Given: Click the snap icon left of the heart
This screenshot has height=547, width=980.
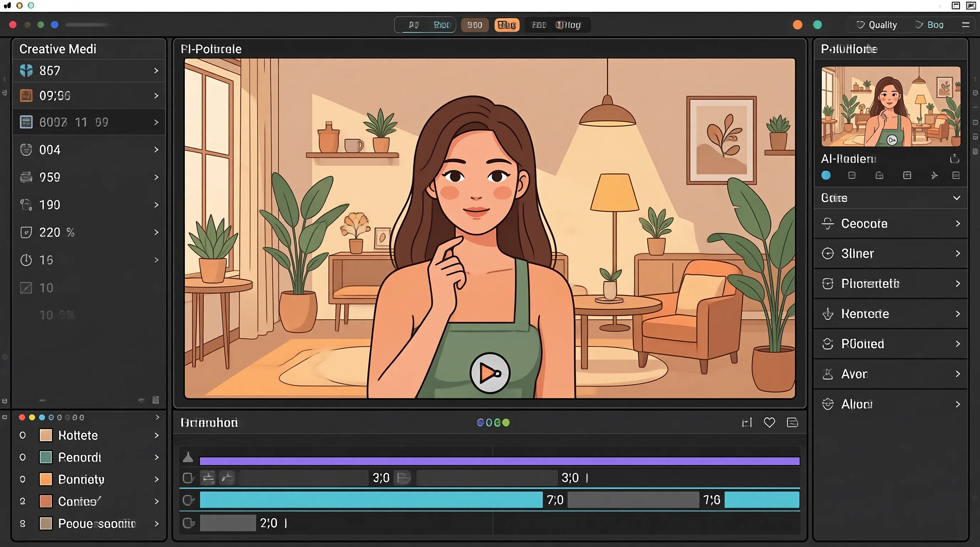Looking at the screenshot, I should [x=747, y=423].
